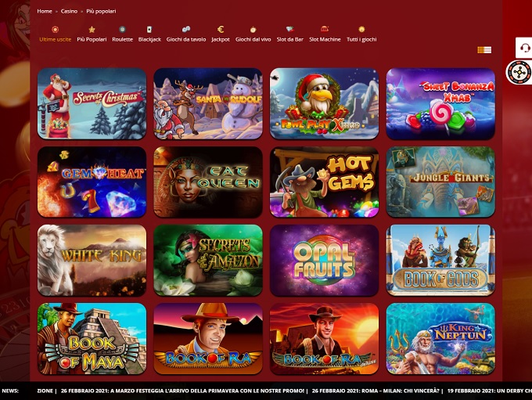The width and height of the screenshot is (532, 400).
Task: Open the roulette wheel side widget
Action: pyautogui.click(x=519, y=73)
